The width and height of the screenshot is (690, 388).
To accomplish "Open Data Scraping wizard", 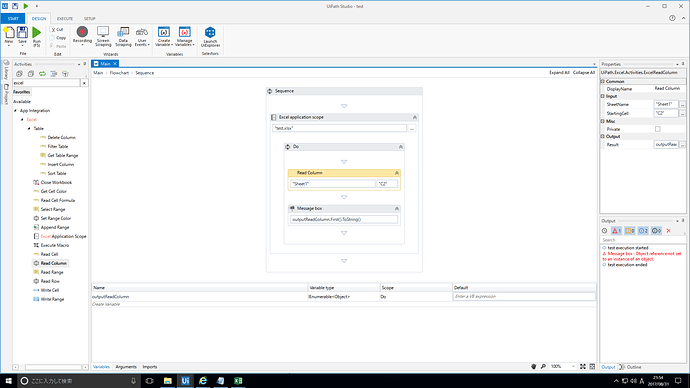I will click(123, 32).
